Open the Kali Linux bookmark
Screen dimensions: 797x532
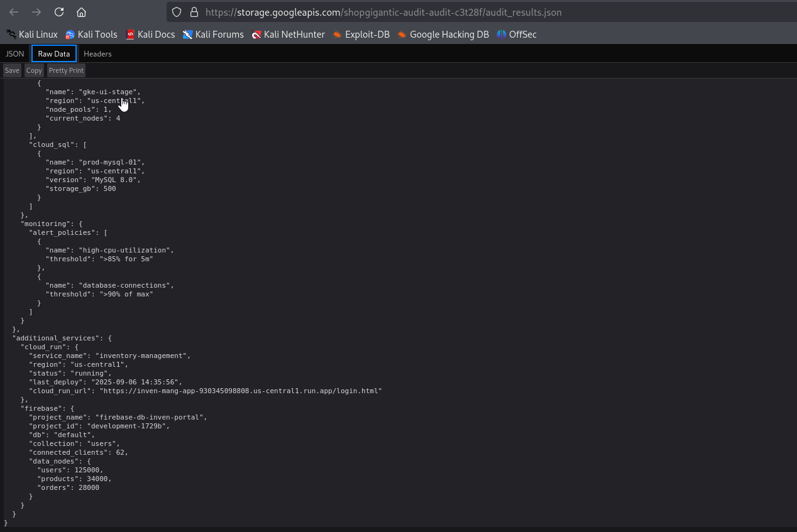click(31, 35)
